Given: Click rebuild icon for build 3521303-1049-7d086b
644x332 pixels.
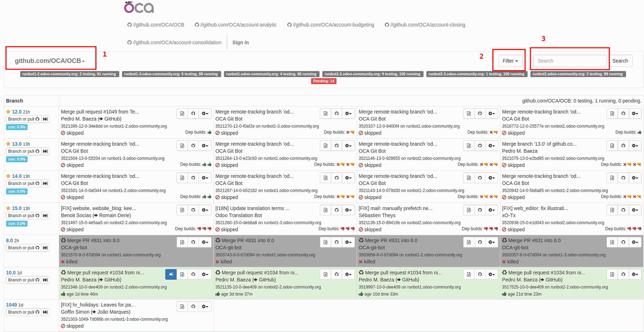Looking at the screenshot, I should tap(193, 306).
